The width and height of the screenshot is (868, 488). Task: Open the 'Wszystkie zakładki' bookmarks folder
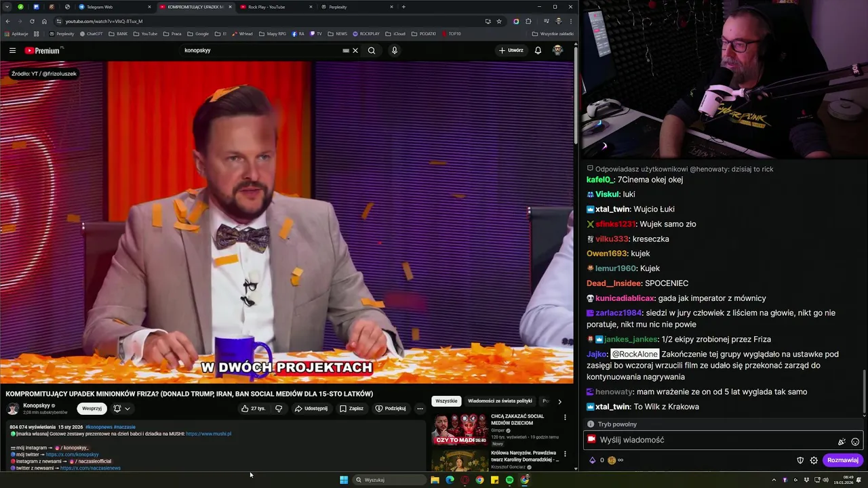[x=553, y=33]
